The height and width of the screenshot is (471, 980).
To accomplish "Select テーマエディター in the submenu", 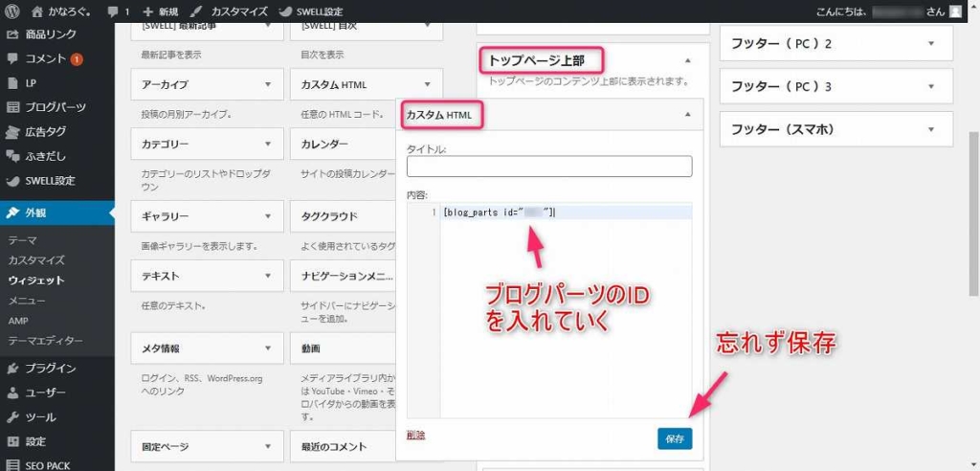I will click(45, 341).
